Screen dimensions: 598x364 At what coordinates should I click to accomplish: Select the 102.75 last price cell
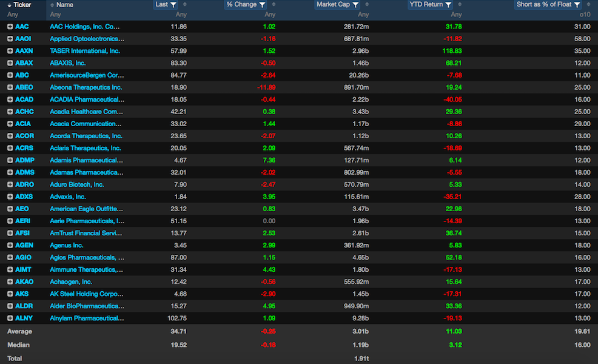(177, 318)
